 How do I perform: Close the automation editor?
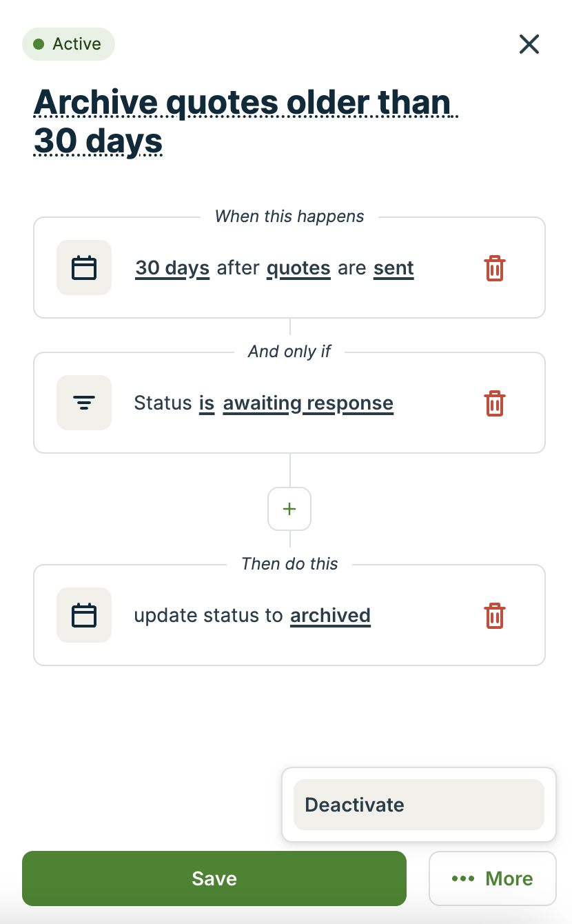click(529, 43)
